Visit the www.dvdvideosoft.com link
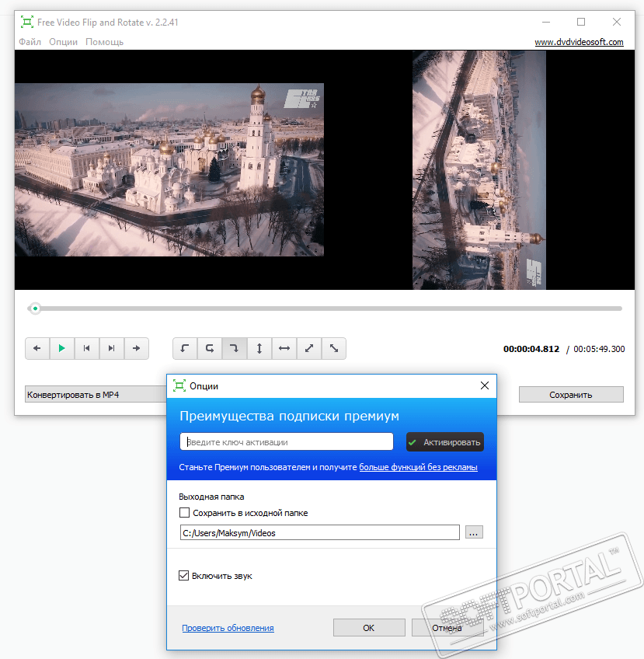The height and width of the screenshot is (659, 644). click(x=579, y=42)
